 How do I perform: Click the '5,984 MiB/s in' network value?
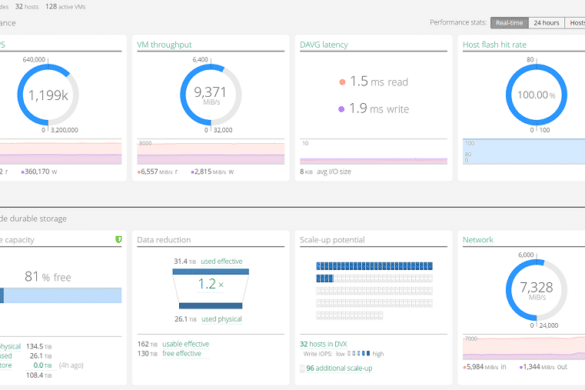point(484,367)
